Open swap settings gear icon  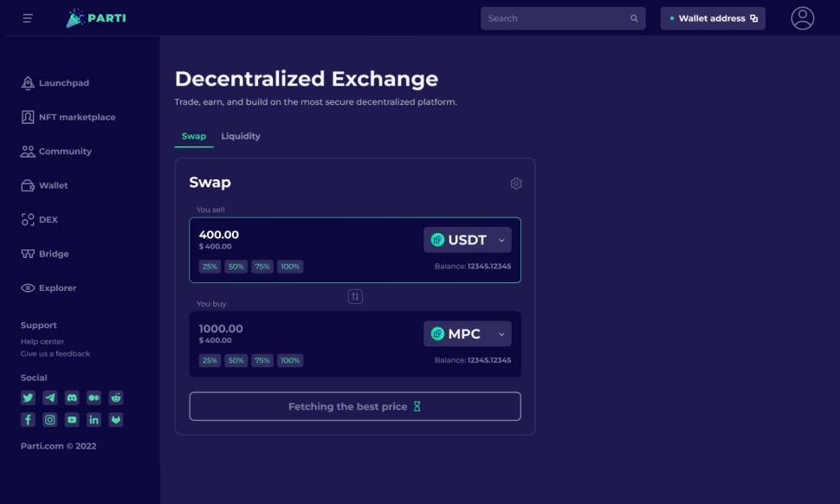tap(516, 184)
